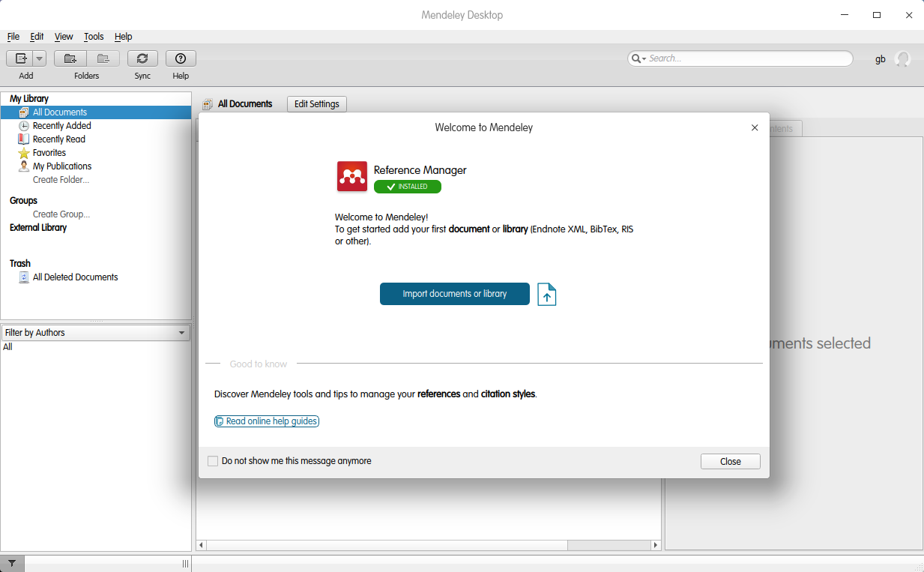Toggle the filter funnel icon at bottom

[x=12, y=564]
